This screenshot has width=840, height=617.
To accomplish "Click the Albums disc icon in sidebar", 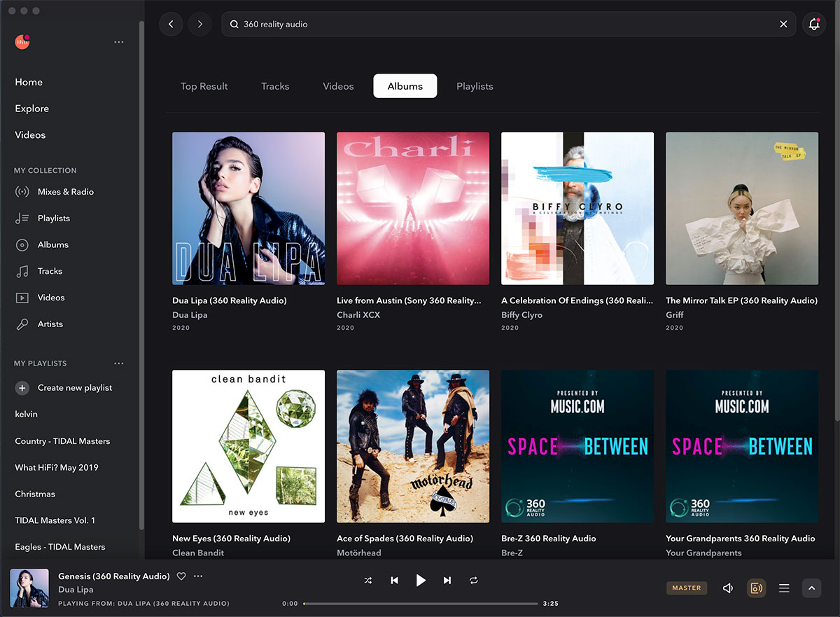I will [x=22, y=245].
